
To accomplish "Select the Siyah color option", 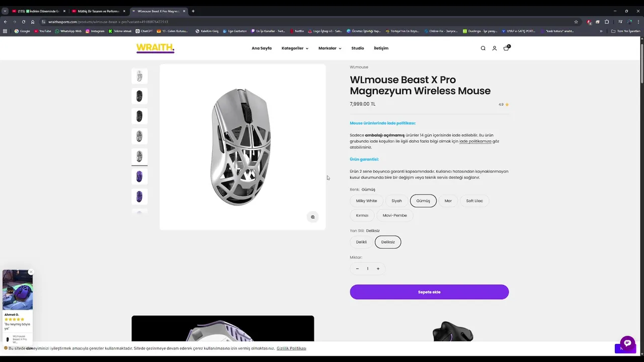I will (396, 201).
